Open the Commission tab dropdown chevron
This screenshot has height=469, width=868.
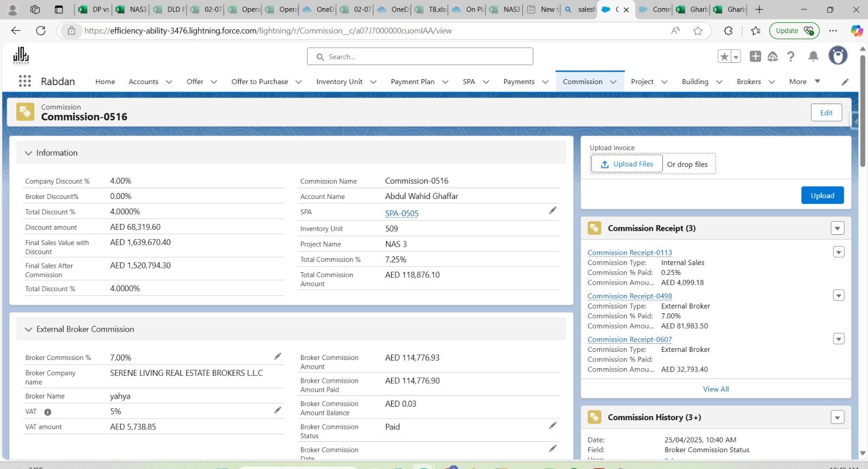(x=613, y=82)
